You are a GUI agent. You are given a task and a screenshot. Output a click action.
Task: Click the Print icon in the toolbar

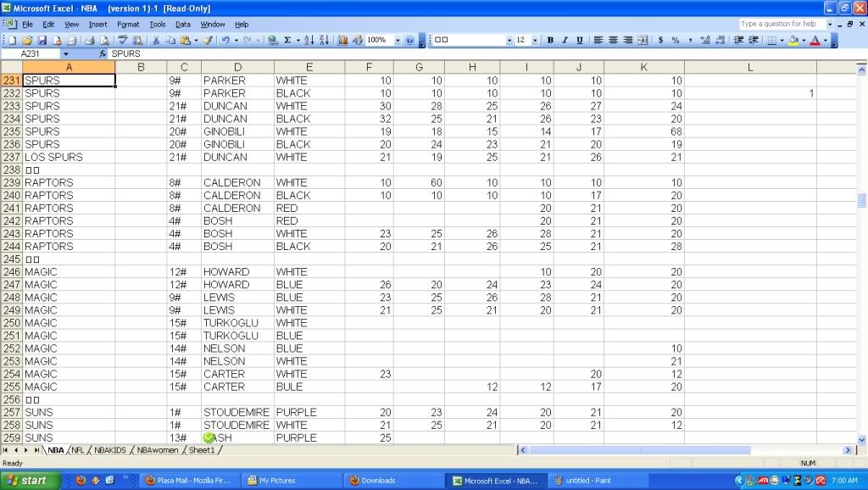[89, 40]
